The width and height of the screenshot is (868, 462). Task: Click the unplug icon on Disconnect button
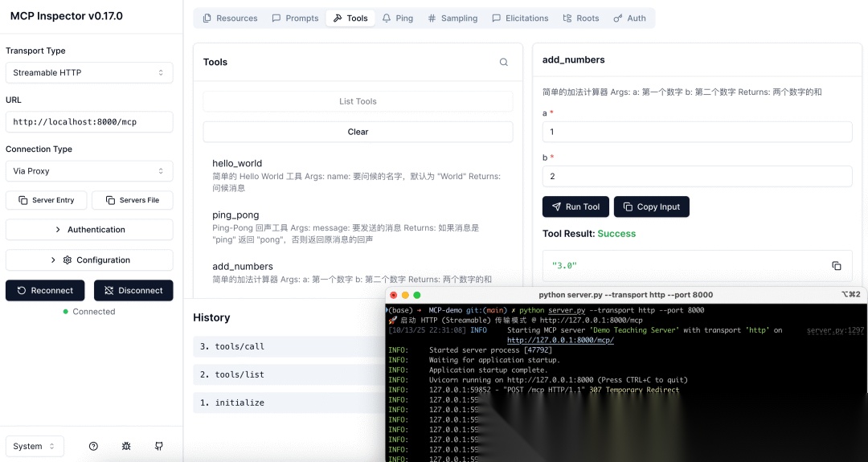pos(109,291)
